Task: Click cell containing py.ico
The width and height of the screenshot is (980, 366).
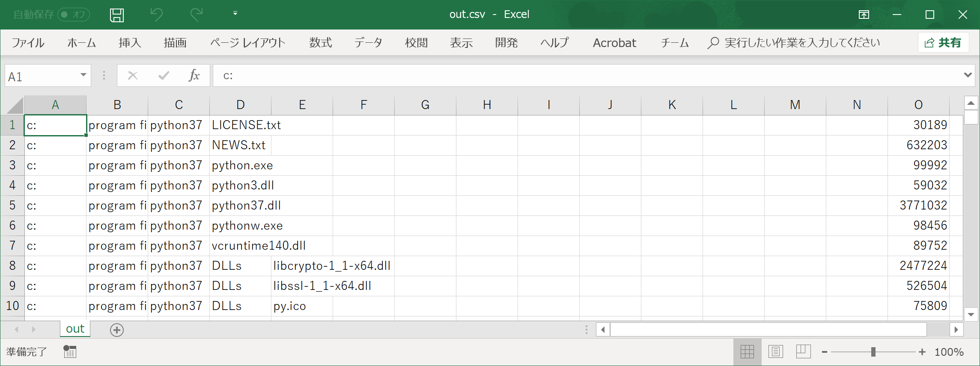Action: (x=302, y=306)
